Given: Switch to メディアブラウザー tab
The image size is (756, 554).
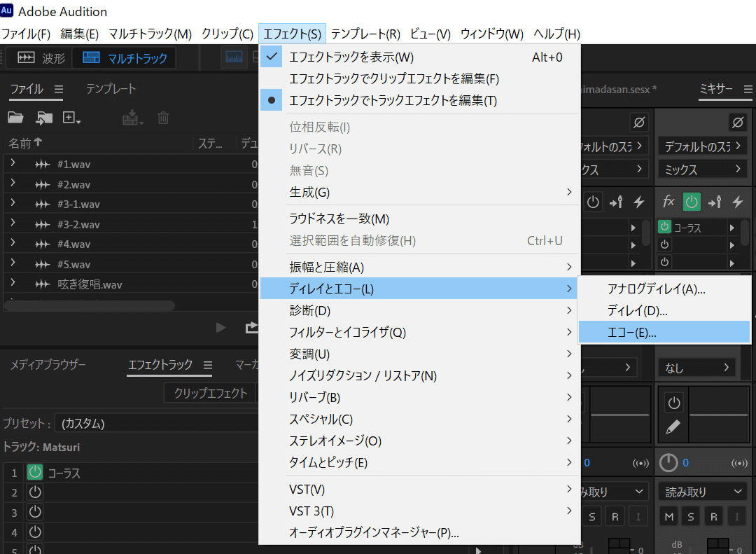Looking at the screenshot, I should [x=48, y=364].
